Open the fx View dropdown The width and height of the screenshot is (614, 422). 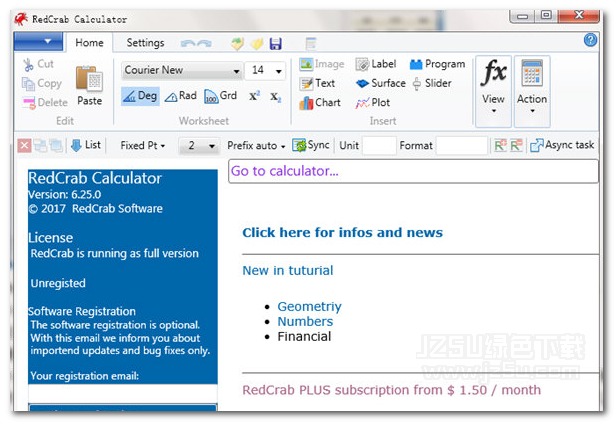coord(493,92)
